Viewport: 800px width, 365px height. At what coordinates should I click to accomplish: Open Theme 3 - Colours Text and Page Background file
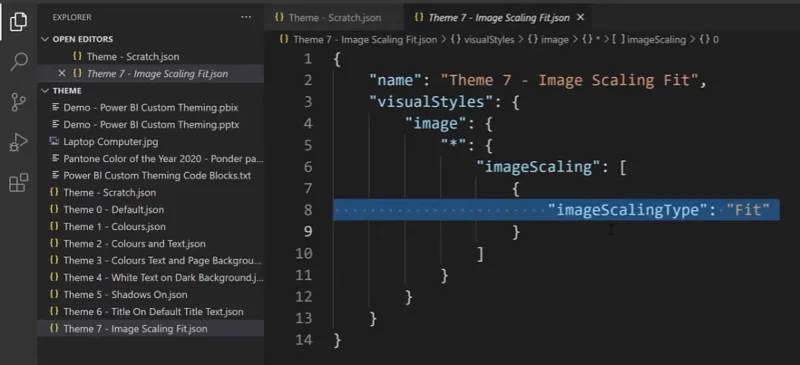click(151, 260)
